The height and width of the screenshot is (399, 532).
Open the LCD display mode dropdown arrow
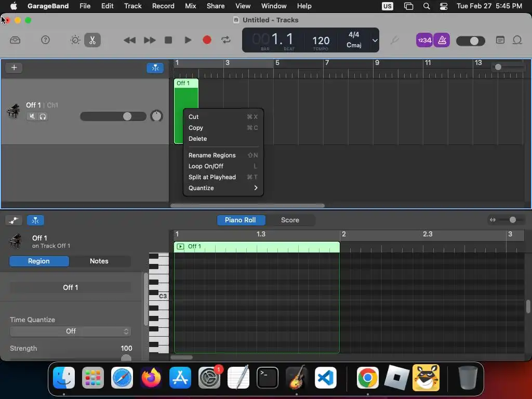(375, 40)
